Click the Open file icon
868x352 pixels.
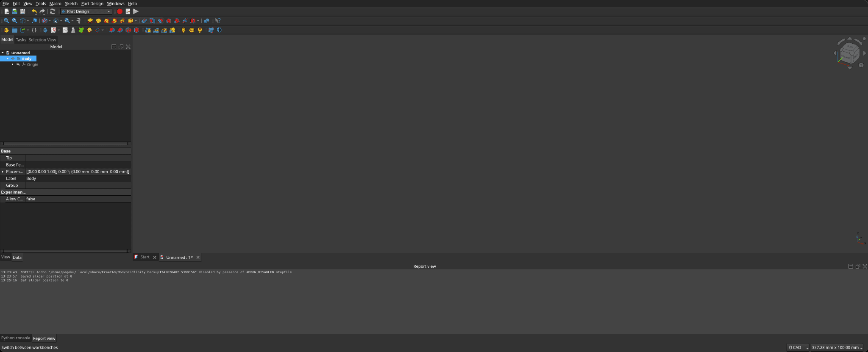click(14, 11)
